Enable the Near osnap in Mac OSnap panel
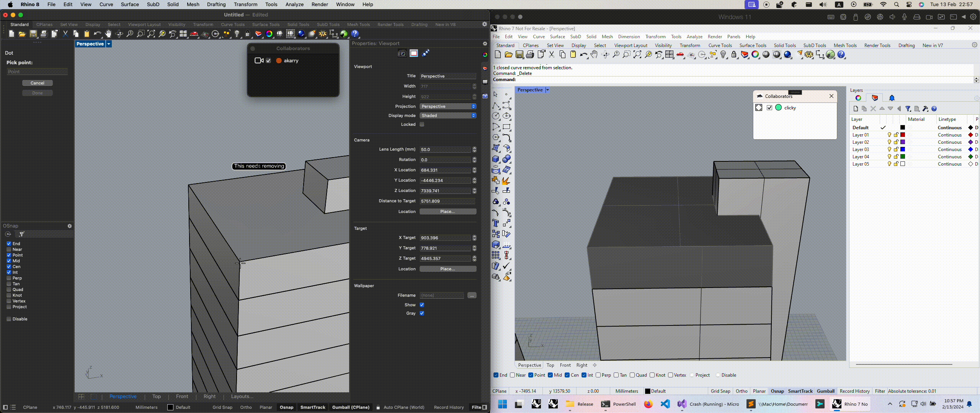Screen dimensions: 980x413 click(9, 249)
